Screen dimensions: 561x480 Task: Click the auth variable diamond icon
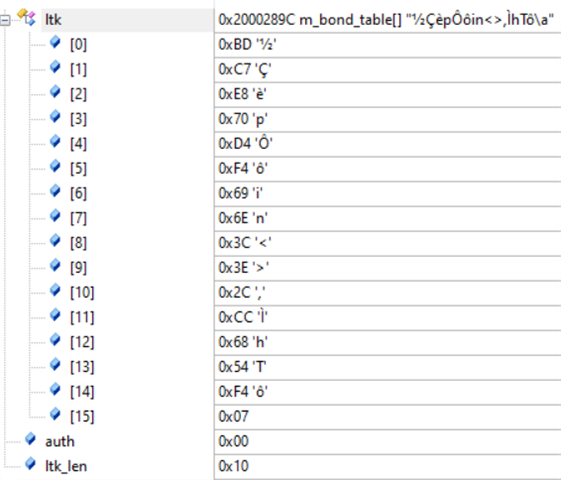[x=30, y=439]
